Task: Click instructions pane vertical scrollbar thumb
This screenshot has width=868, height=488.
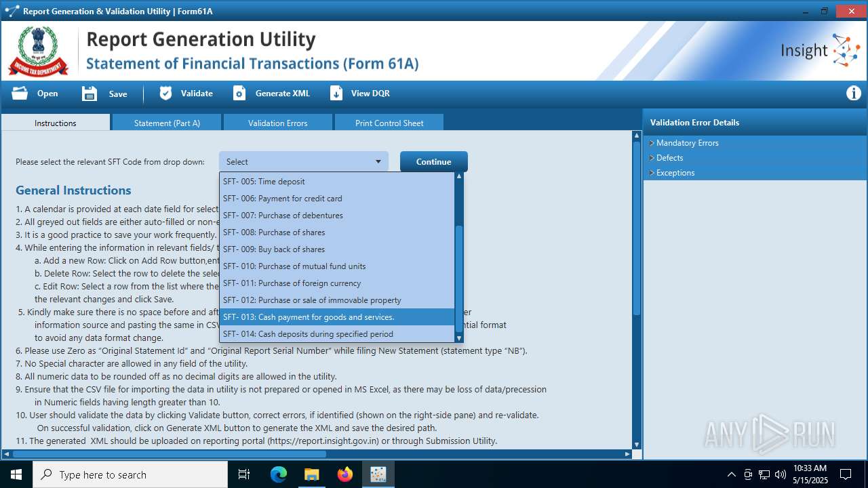Action: (x=637, y=228)
